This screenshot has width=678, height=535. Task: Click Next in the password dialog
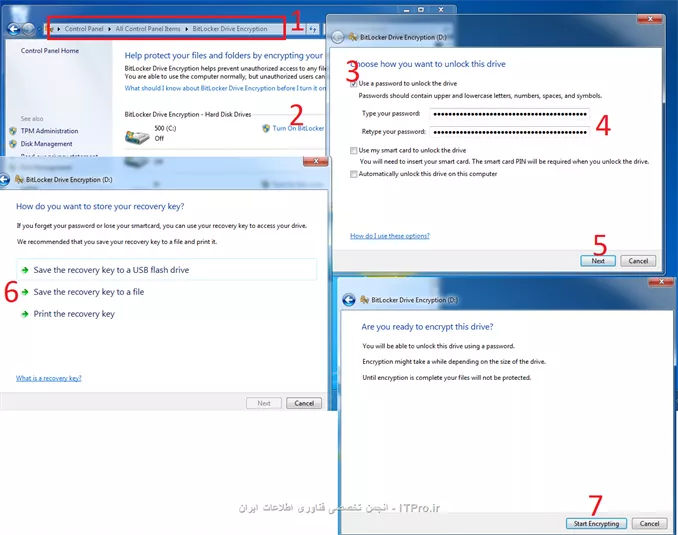598,261
